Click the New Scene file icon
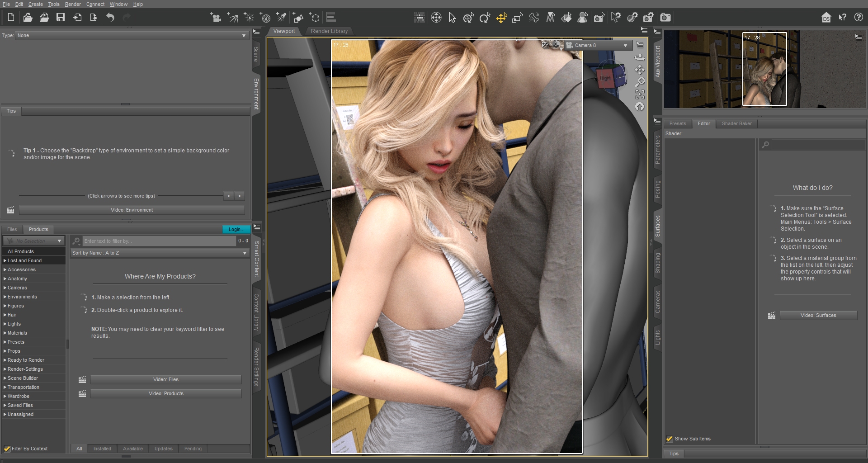868x463 pixels. pos(11,18)
